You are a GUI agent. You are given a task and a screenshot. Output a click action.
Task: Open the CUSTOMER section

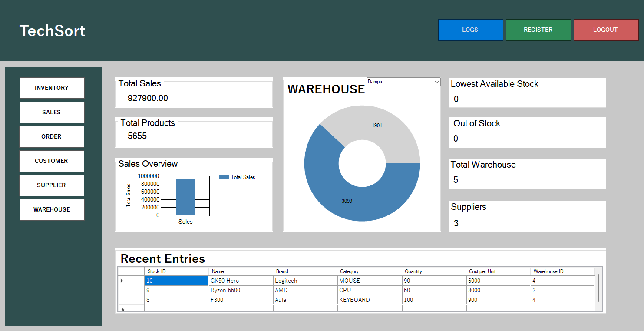pos(52,161)
